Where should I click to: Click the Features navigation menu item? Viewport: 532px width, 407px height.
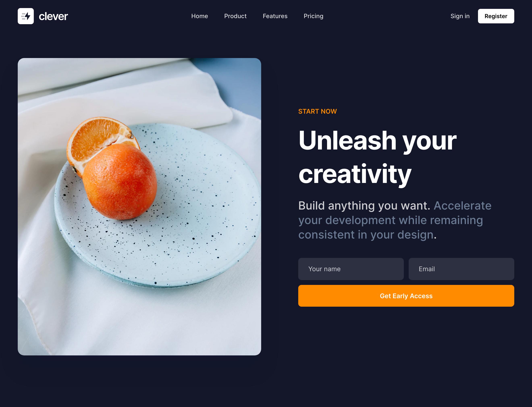275,16
